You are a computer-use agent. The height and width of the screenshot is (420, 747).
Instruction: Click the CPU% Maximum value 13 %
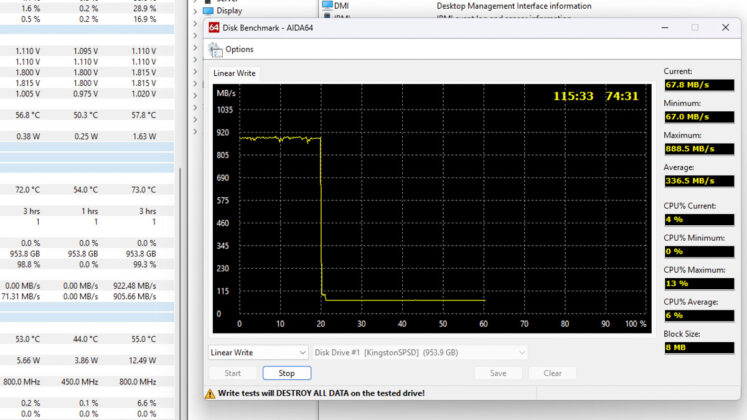point(699,283)
